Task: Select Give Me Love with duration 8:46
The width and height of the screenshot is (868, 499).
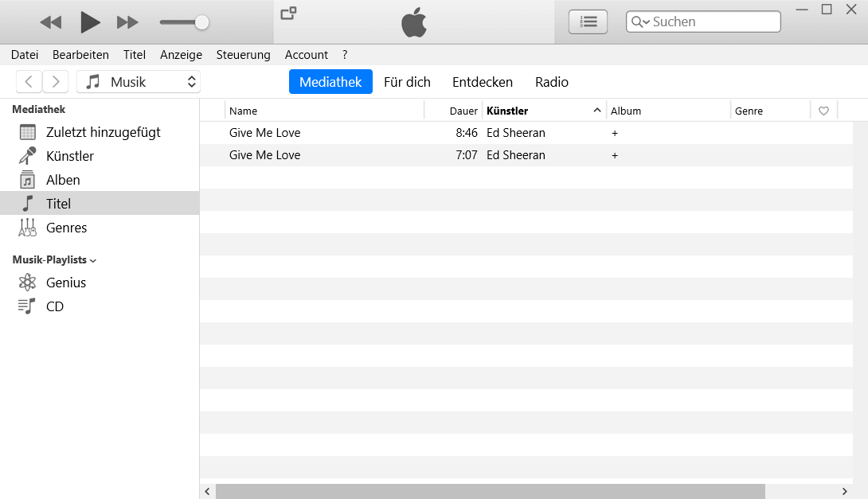Action: [x=264, y=133]
